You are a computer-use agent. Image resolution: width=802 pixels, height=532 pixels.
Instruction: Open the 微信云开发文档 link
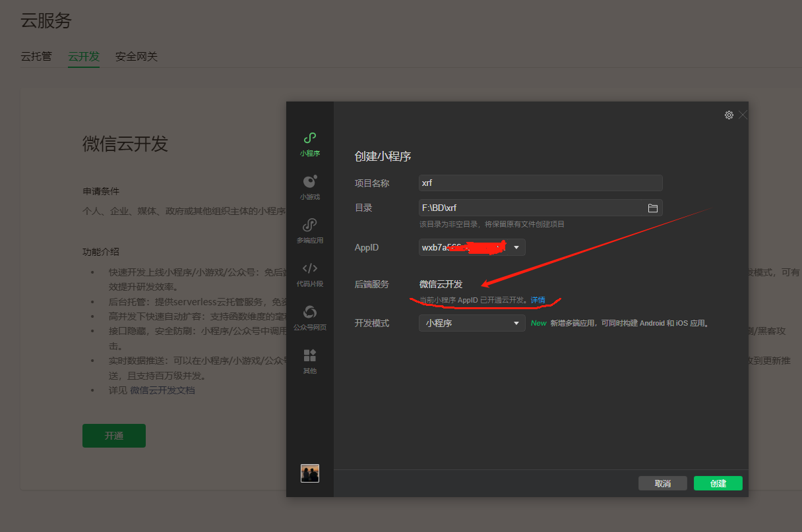[x=162, y=390]
